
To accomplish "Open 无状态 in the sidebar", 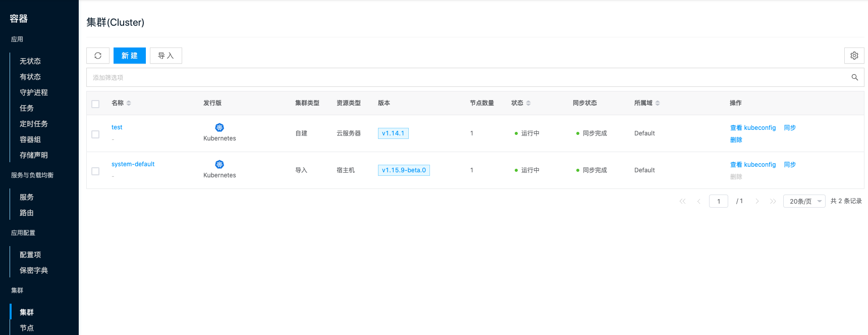I will [x=30, y=61].
